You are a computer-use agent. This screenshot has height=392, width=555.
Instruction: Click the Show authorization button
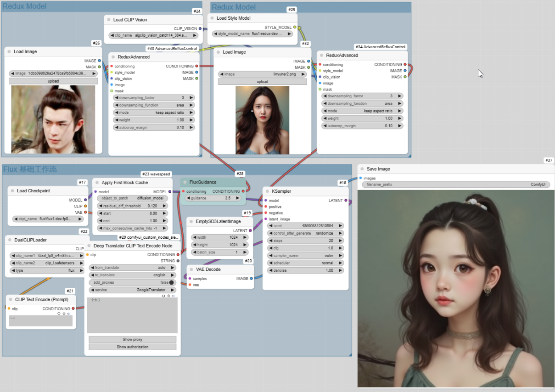click(132, 347)
